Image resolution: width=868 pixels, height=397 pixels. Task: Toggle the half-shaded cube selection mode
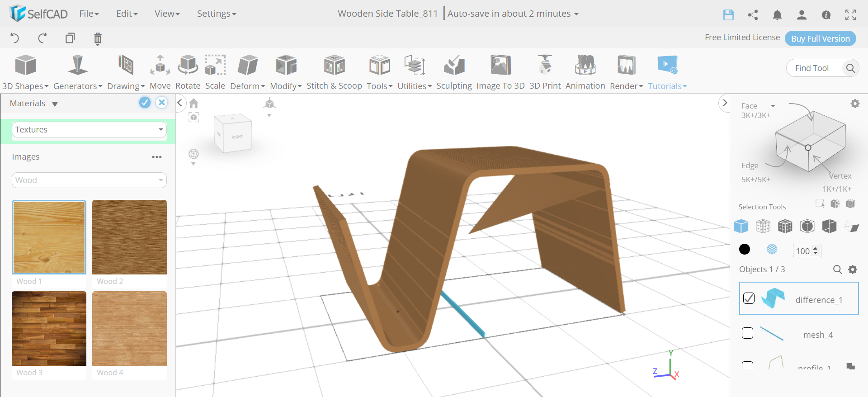coord(830,226)
